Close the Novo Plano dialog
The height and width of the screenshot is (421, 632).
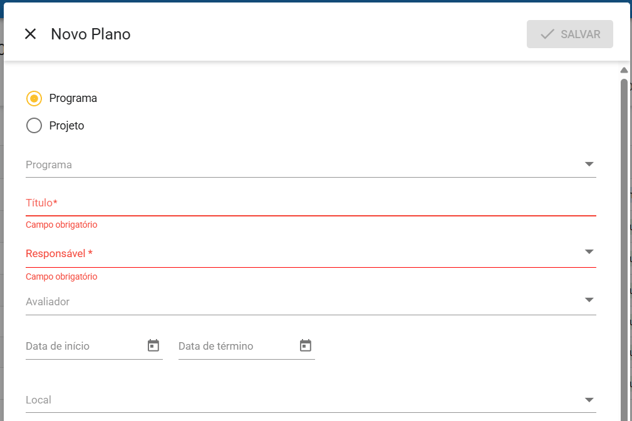point(30,34)
